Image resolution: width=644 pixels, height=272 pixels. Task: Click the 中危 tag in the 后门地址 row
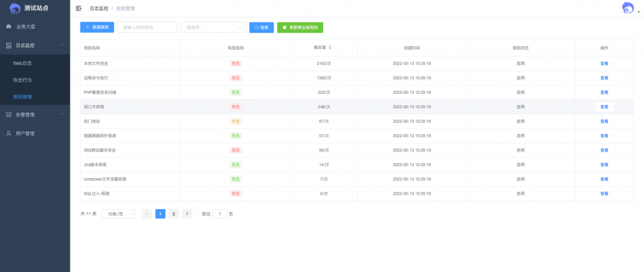click(x=236, y=122)
